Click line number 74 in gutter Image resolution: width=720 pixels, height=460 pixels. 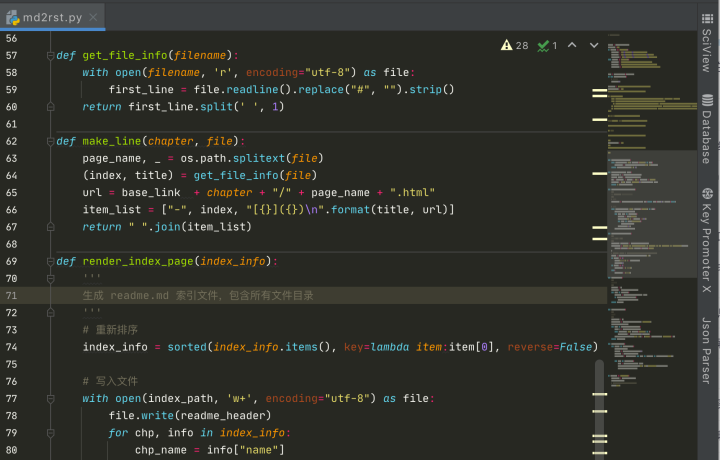coord(11,347)
